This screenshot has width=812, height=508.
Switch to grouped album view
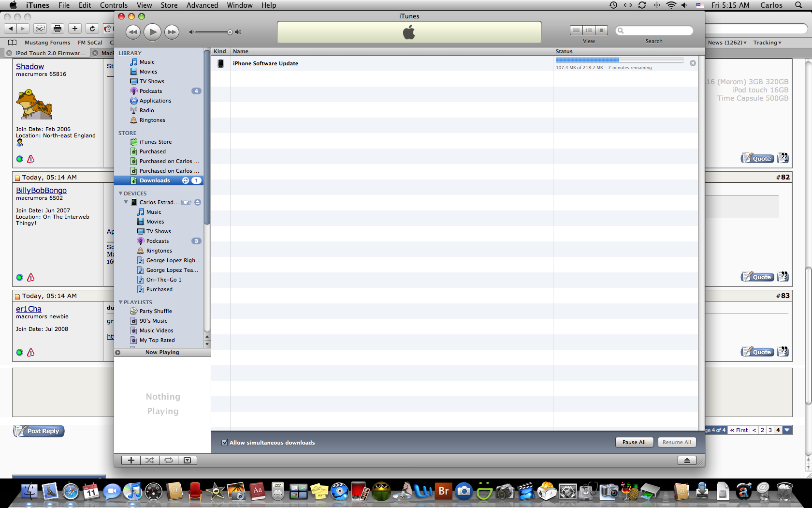(589, 30)
